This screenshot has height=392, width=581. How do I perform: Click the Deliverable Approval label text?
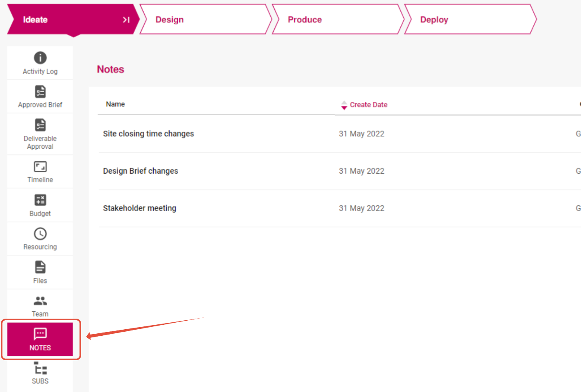pos(40,143)
